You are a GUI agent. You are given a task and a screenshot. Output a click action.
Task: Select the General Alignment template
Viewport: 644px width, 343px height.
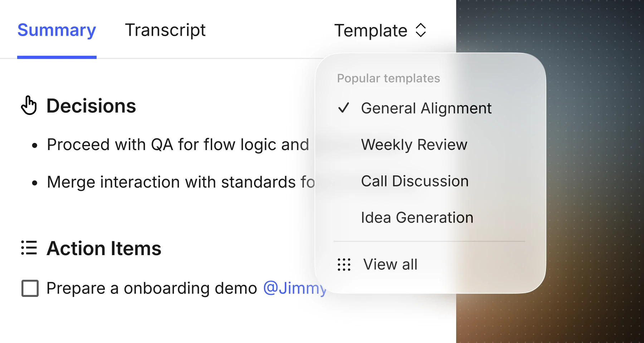tap(426, 108)
